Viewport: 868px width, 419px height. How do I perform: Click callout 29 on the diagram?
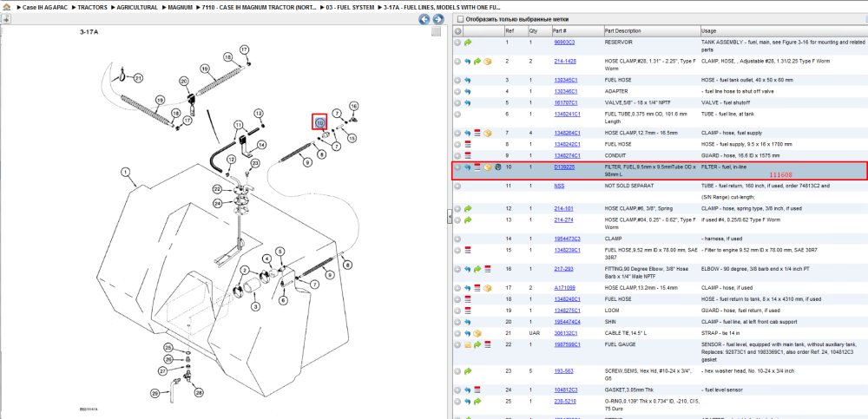click(x=155, y=392)
